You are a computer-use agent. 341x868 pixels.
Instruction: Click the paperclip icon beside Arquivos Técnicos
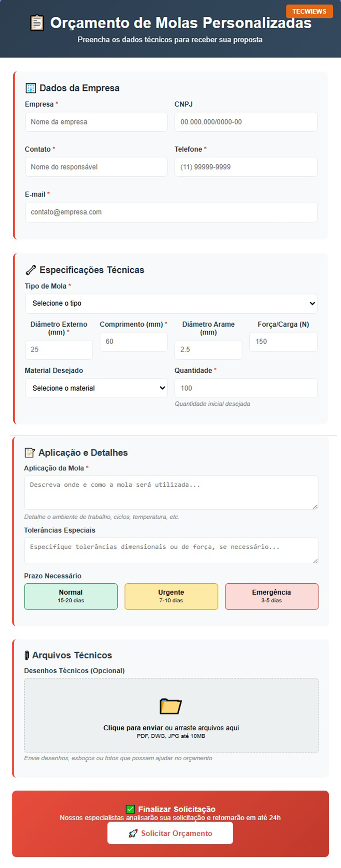27,655
